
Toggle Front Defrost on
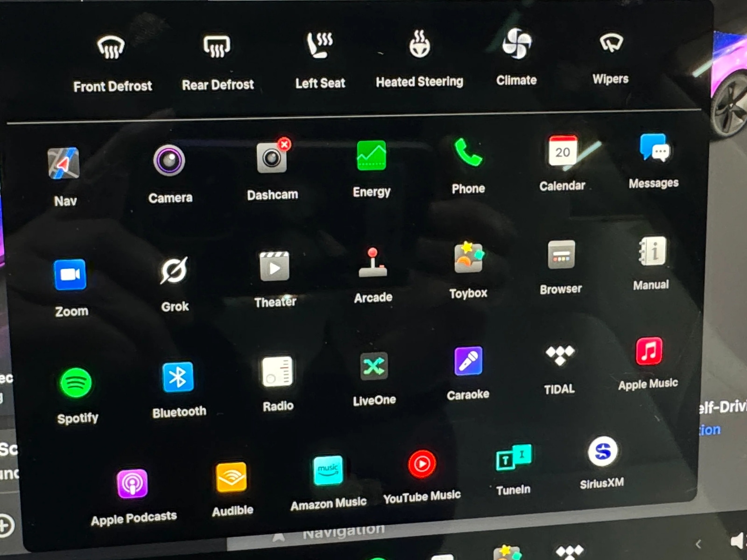pos(111,48)
